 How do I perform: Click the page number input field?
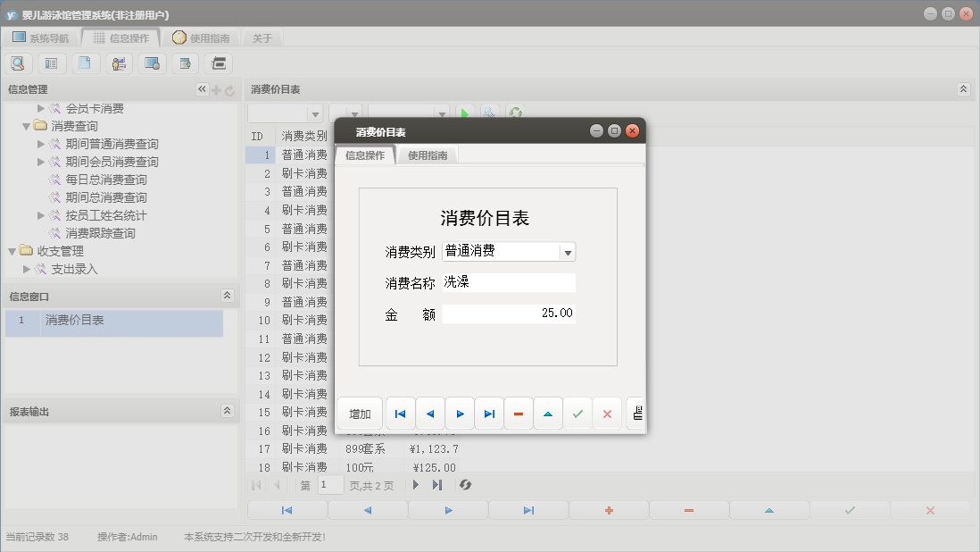(x=330, y=485)
